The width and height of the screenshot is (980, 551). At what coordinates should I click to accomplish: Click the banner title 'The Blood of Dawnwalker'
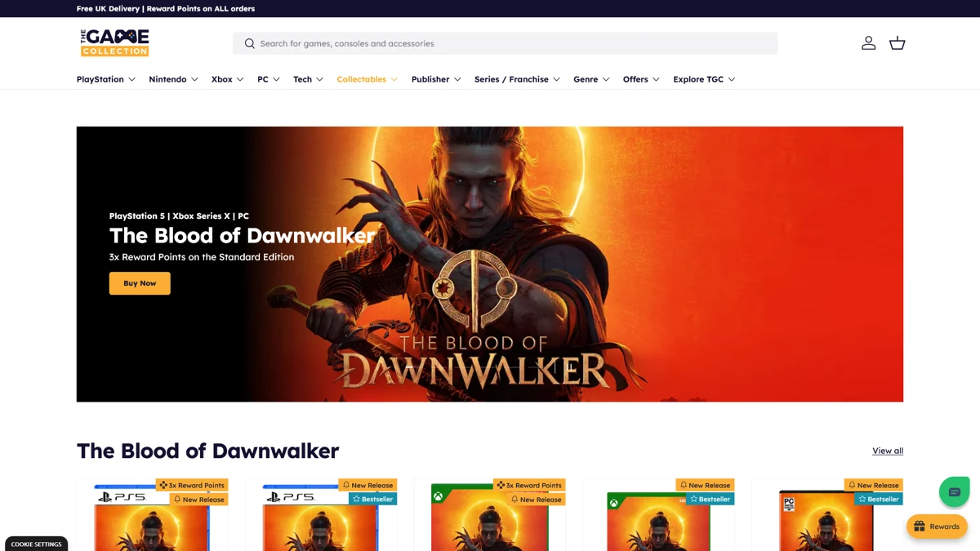242,236
